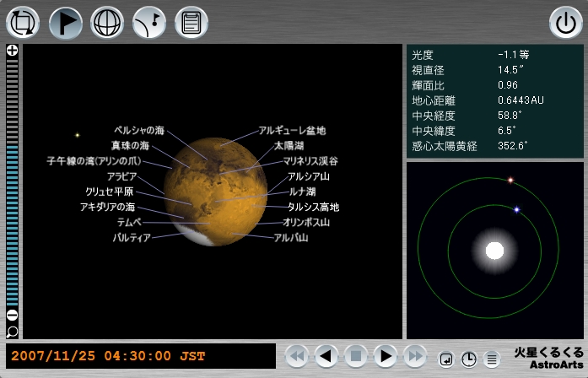The height and width of the screenshot is (378, 588).
Task: Click the 真珠の海 label
Action: 130,145
